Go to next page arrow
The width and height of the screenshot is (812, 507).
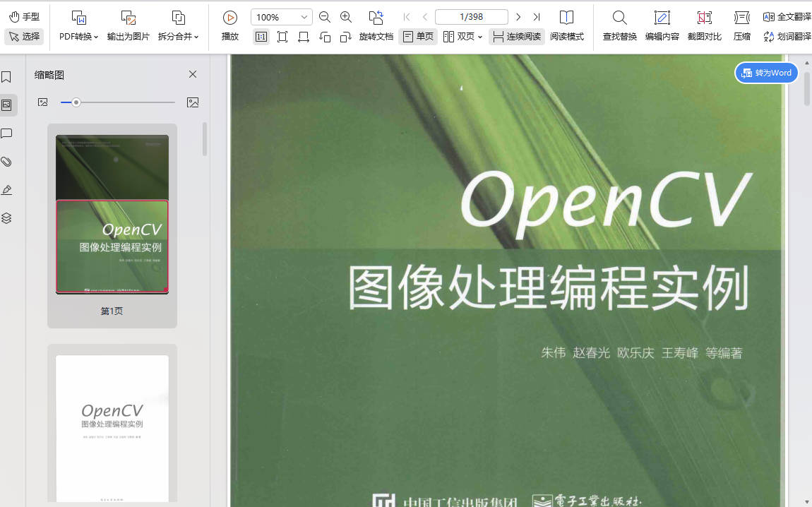coord(518,17)
